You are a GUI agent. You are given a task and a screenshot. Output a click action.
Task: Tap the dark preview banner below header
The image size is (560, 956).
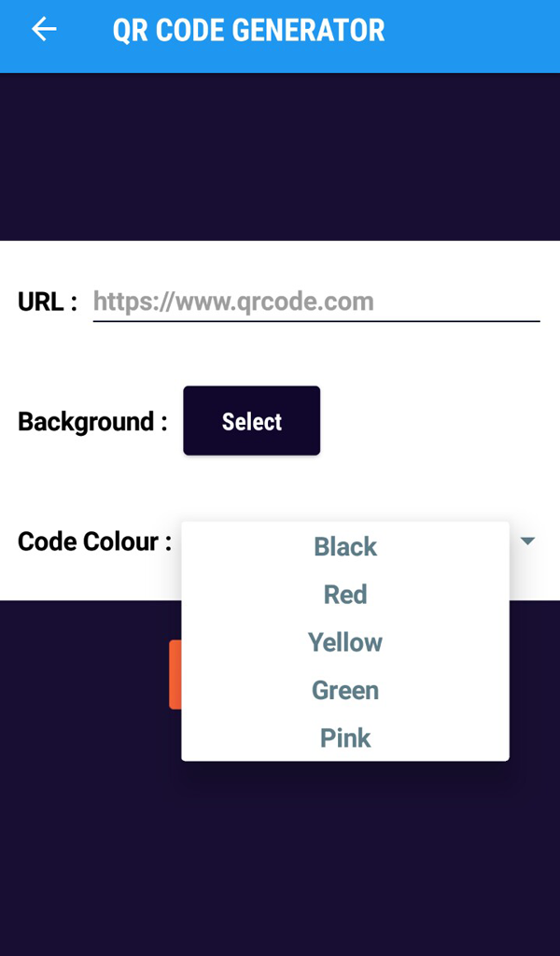[280, 157]
